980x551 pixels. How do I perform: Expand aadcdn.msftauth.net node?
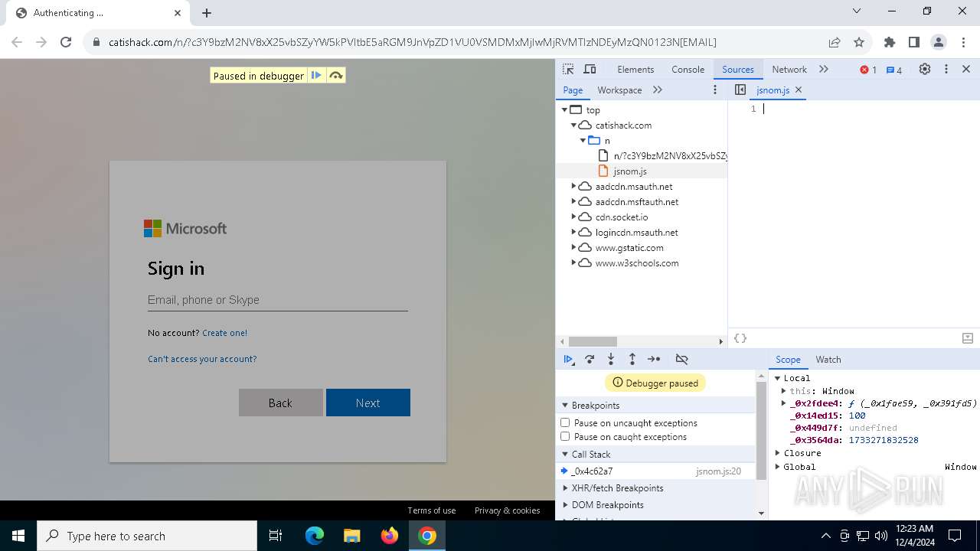[x=573, y=201]
